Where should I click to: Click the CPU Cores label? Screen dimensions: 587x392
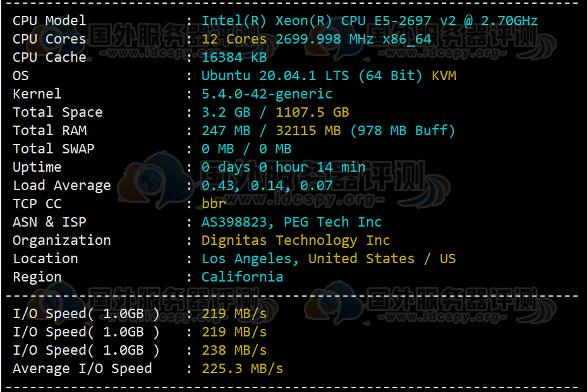(49, 39)
